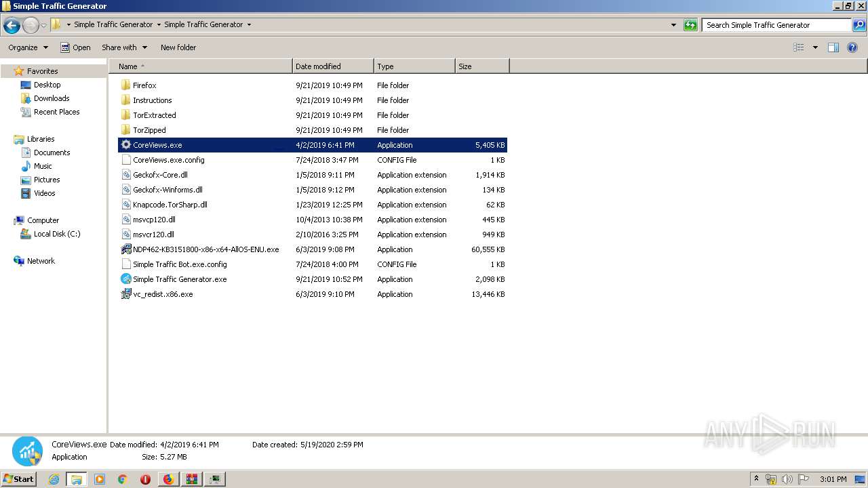Image resolution: width=868 pixels, height=488 pixels.
Task: Select the TorExtracted folder icon
Action: 125,115
